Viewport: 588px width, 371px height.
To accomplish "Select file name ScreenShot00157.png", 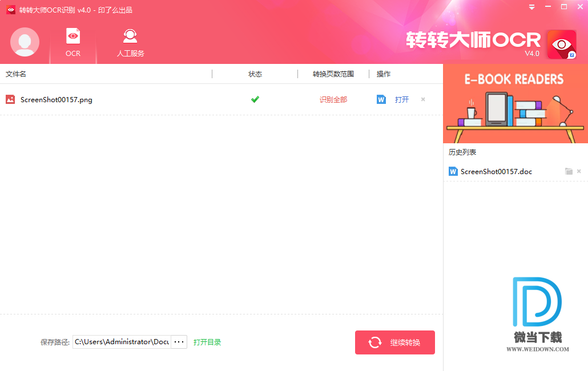I will coord(57,100).
